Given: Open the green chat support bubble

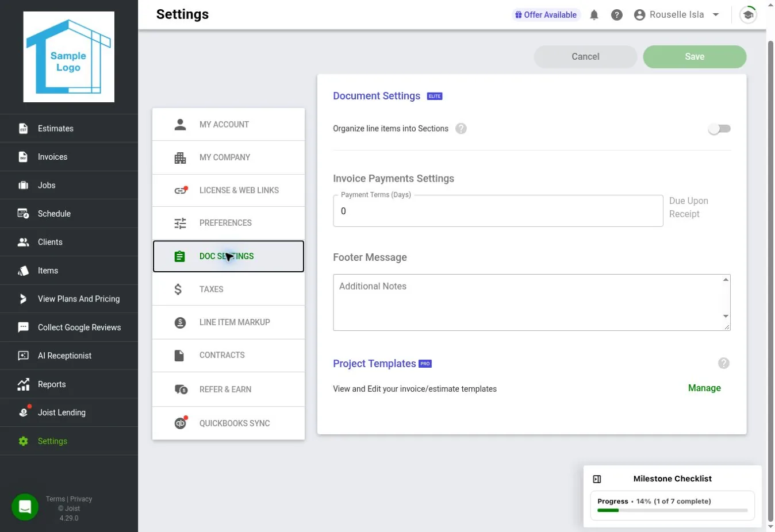Looking at the screenshot, I should pyautogui.click(x=25, y=507).
